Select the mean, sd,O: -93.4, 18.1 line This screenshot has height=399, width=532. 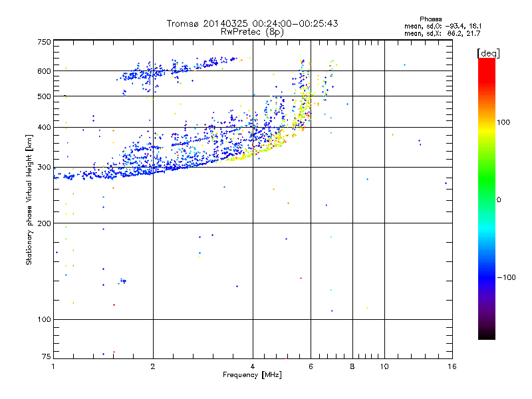tap(443, 26)
